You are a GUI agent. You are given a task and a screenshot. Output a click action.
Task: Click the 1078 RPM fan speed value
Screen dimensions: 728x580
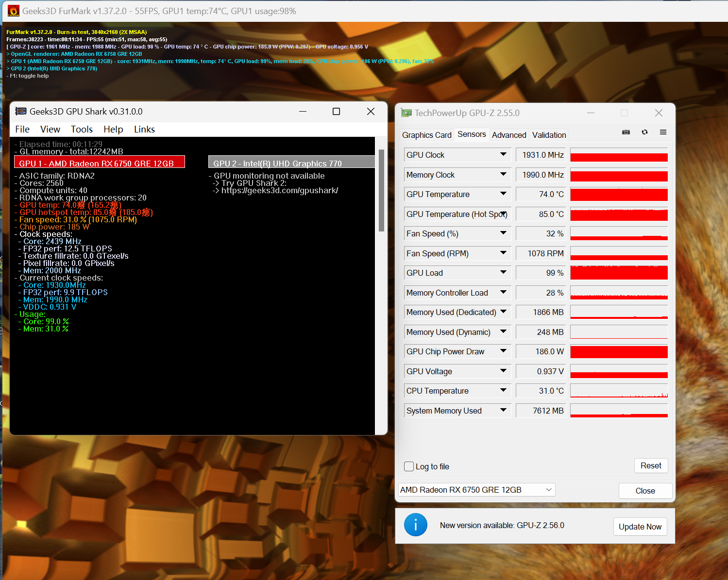pos(541,253)
